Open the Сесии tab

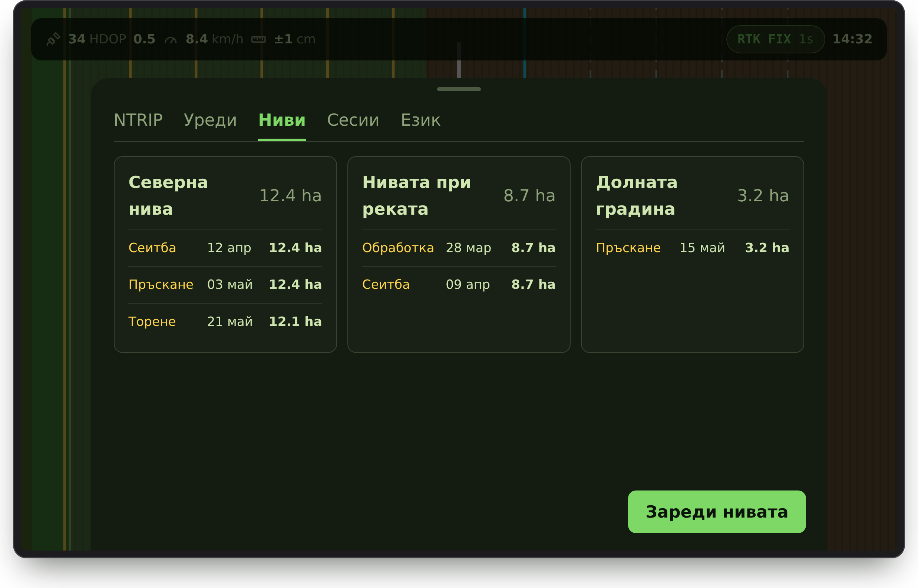[x=353, y=120]
